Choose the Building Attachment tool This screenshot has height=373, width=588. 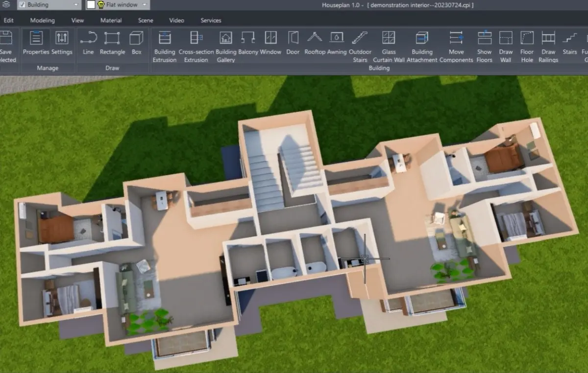(x=422, y=47)
